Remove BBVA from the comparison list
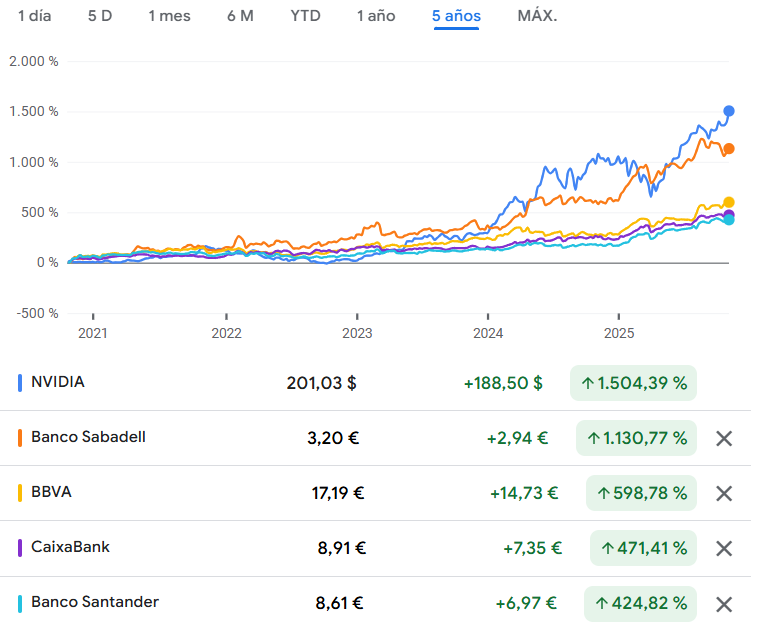 pyautogui.click(x=725, y=493)
